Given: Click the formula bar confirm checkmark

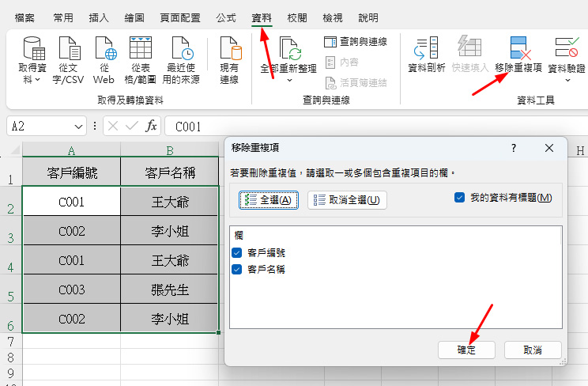Looking at the screenshot, I should [x=132, y=127].
